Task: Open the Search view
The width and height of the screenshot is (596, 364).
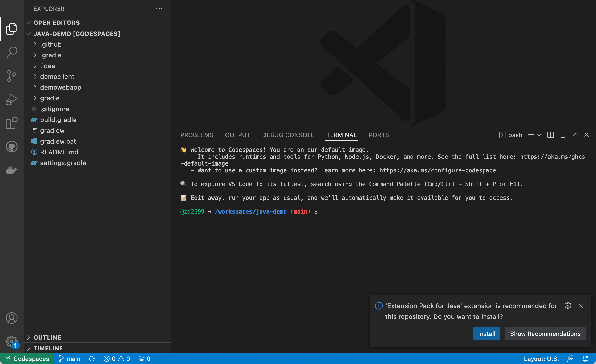Action: pos(12,52)
